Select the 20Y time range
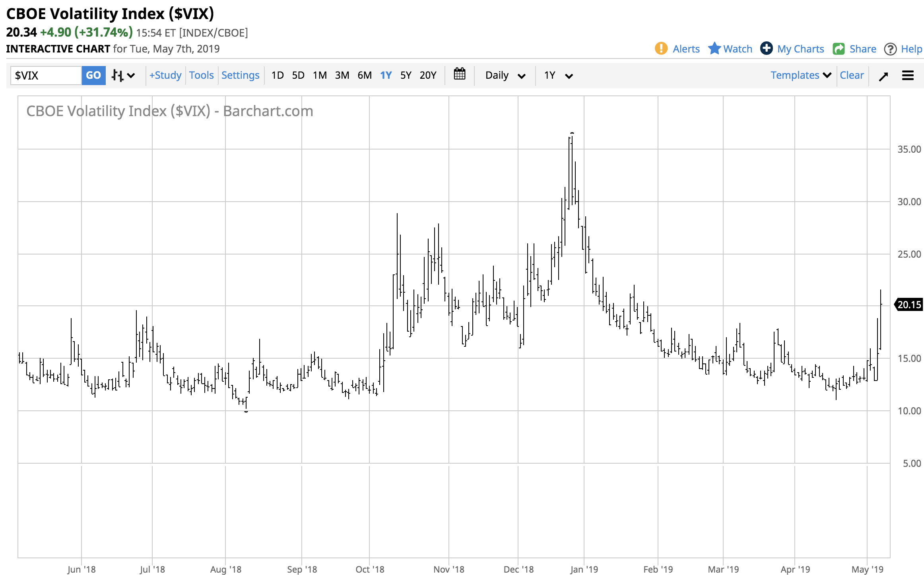This screenshot has height=575, width=924. (428, 75)
